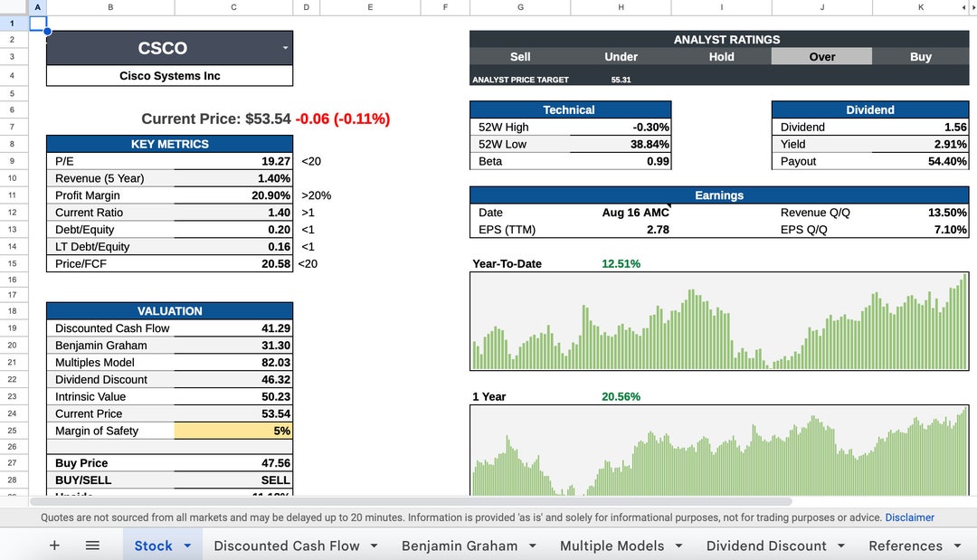Open the Benjamin Graham tab dropdown

coord(532,546)
